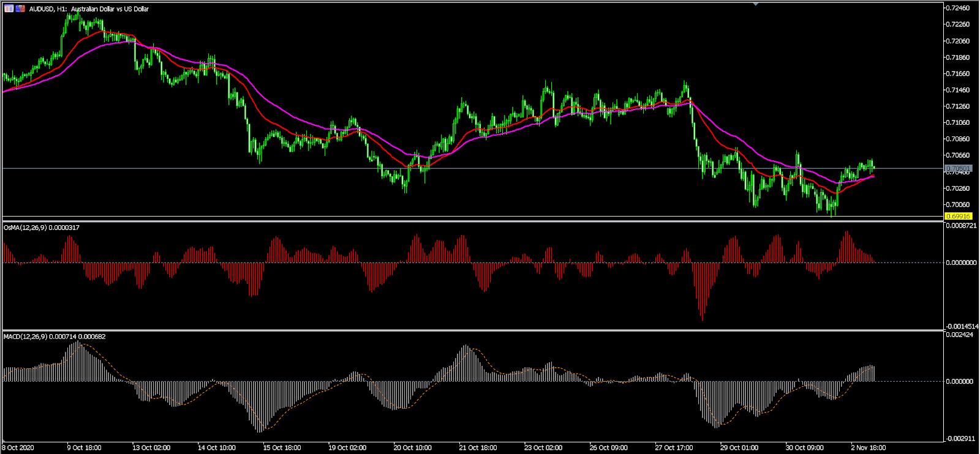
Task: Click the divider between price chart and OsMA
Action: point(472,220)
